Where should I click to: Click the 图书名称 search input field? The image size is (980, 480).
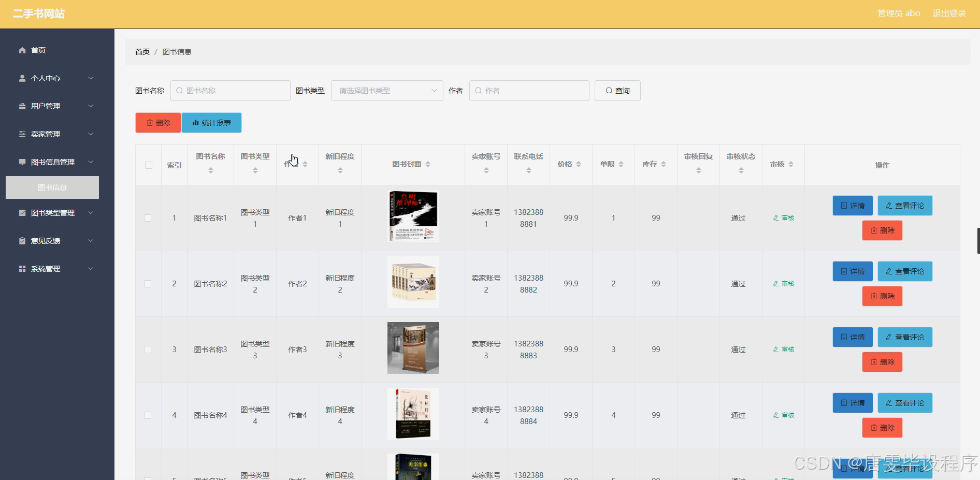[x=230, y=91]
